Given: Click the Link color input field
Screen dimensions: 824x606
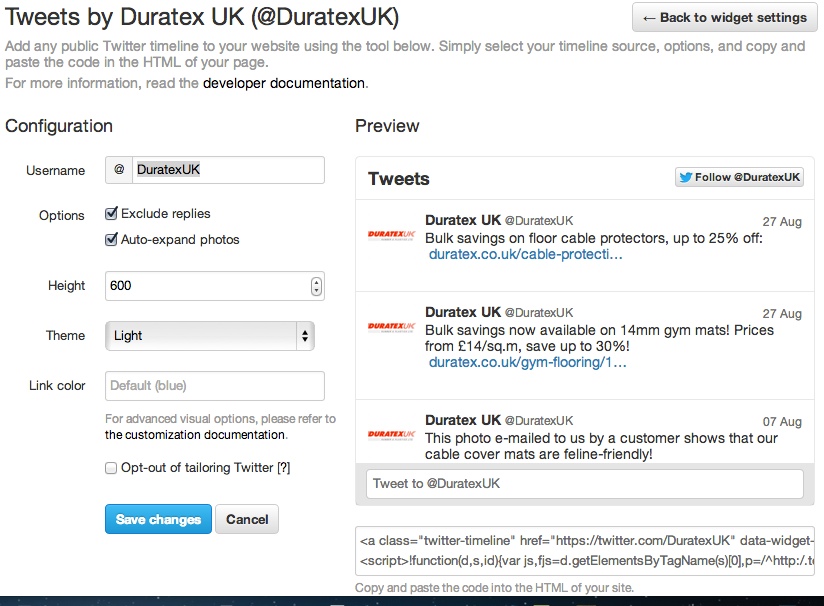Looking at the screenshot, I should pyautogui.click(x=214, y=386).
